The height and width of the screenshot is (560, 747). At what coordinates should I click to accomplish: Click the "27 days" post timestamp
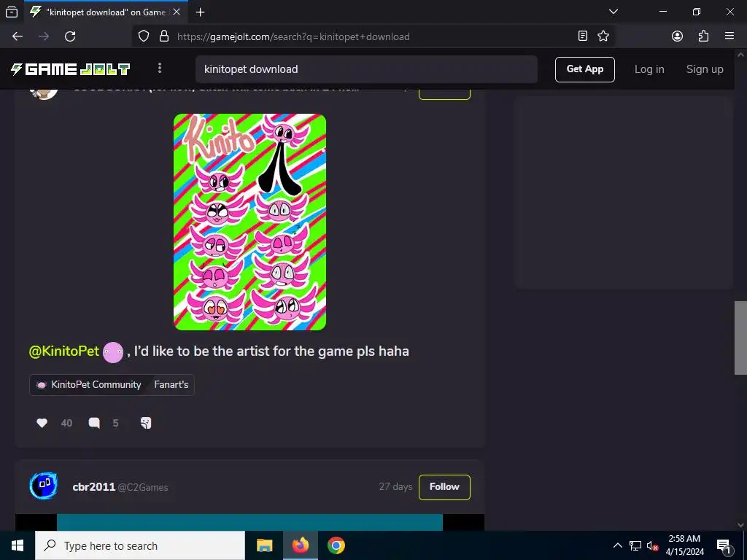[395, 486]
